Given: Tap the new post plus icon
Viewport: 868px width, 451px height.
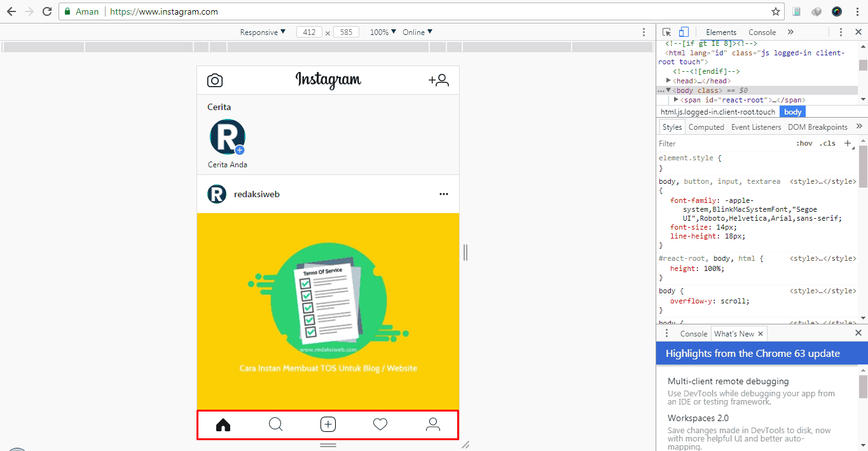Looking at the screenshot, I should coord(328,425).
